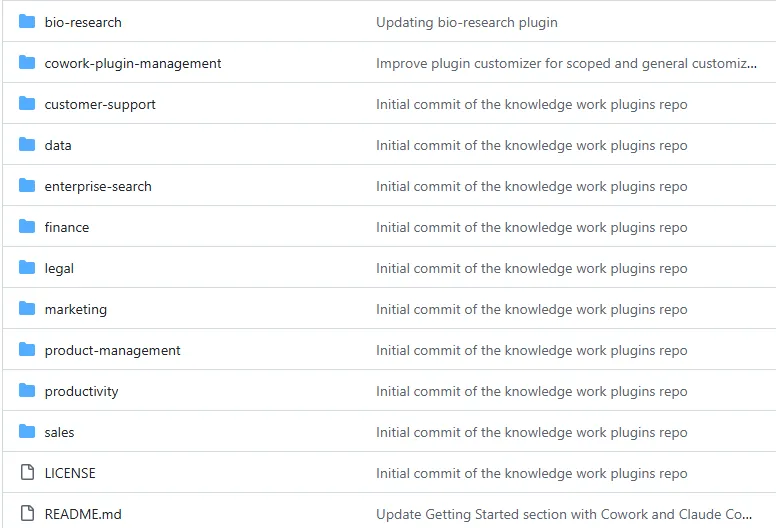Screen dimensions: 776x528
Task: Click the README.md file icon
Action: pos(27,514)
